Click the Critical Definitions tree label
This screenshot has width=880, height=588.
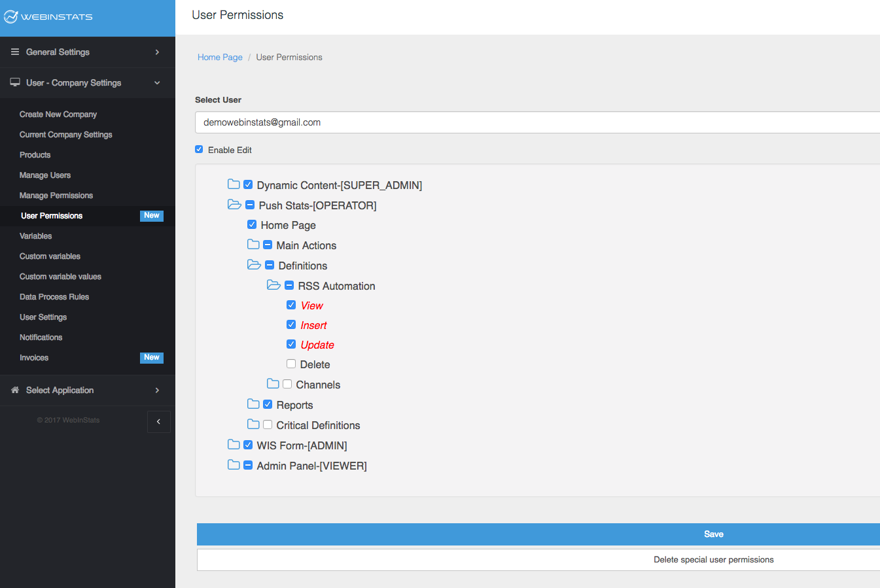[x=318, y=425]
